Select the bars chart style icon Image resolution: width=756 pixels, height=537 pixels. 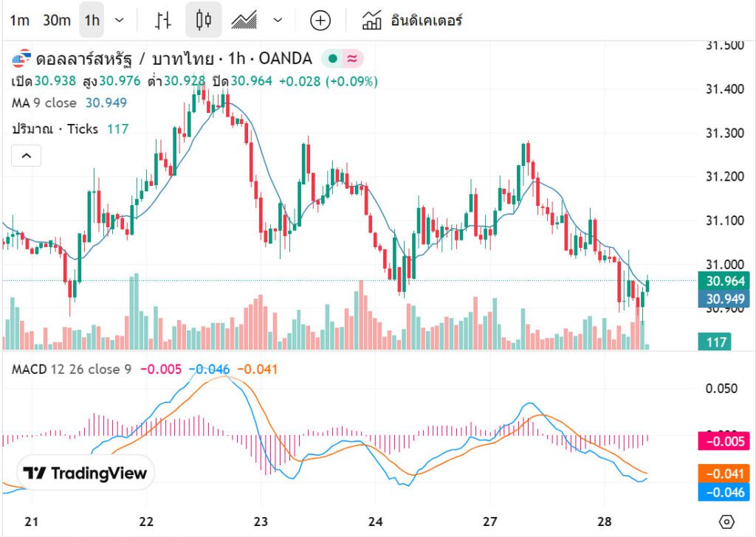(x=164, y=20)
